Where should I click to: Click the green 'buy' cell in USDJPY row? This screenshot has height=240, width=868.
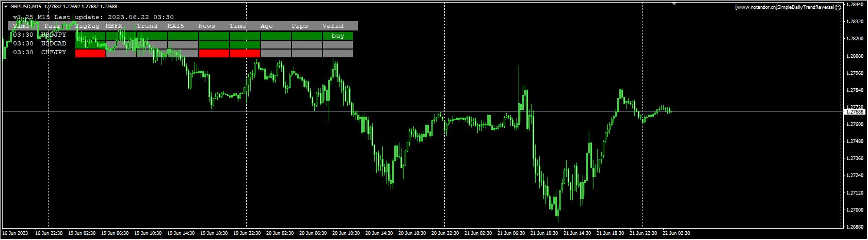[338, 36]
